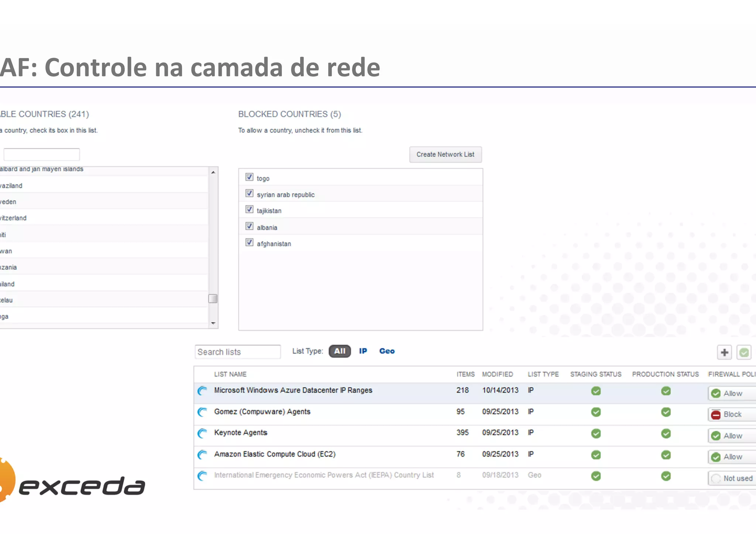This screenshot has height=534, width=756.
Task: Open Allow policy dropdown for Keynote Agents
Action: (x=732, y=436)
